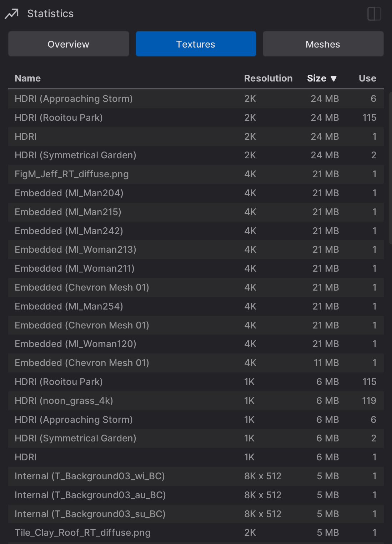Click the Size sort arrow
This screenshot has width=392, height=544.
pos(334,79)
